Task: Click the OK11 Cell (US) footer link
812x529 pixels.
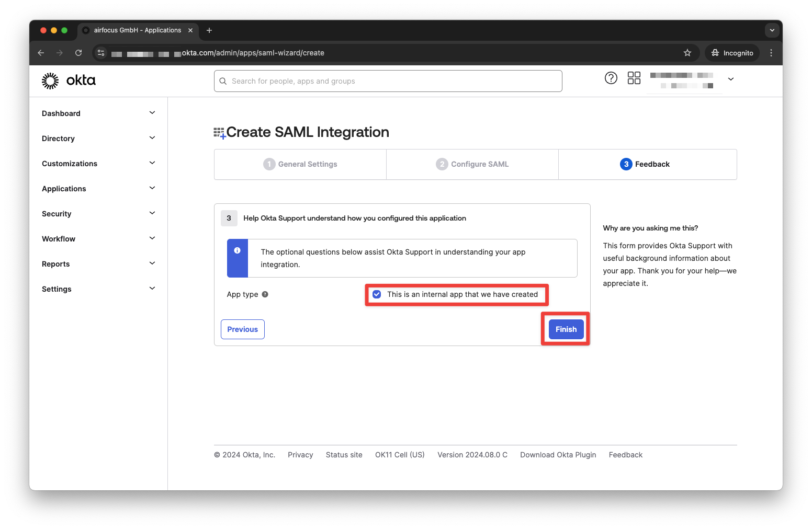Action: click(400, 455)
